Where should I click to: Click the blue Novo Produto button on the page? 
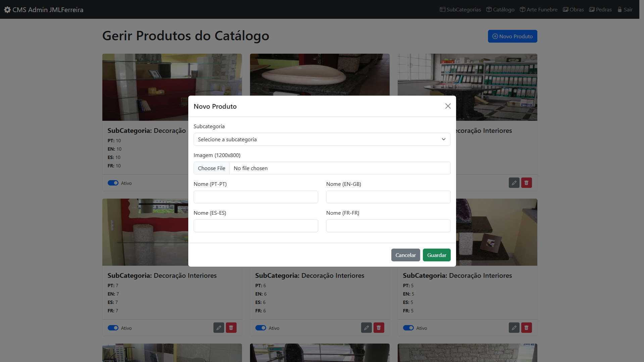(x=512, y=36)
